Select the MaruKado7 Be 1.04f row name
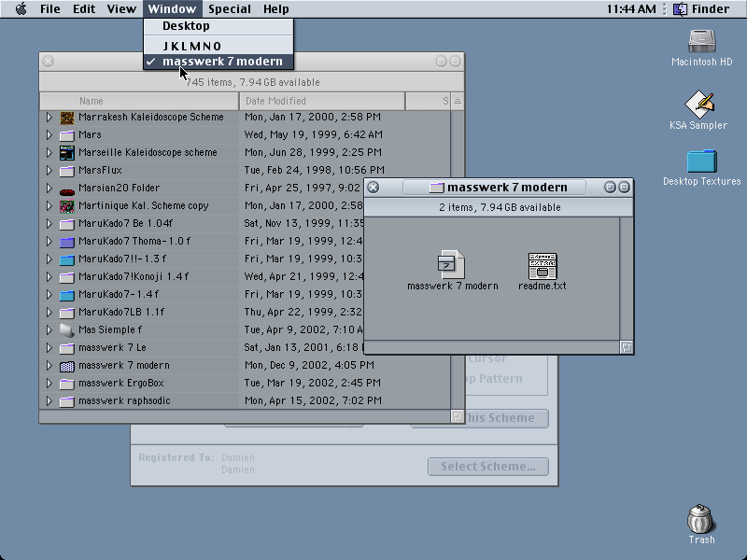The width and height of the screenshot is (747, 560). pos(125,223)
